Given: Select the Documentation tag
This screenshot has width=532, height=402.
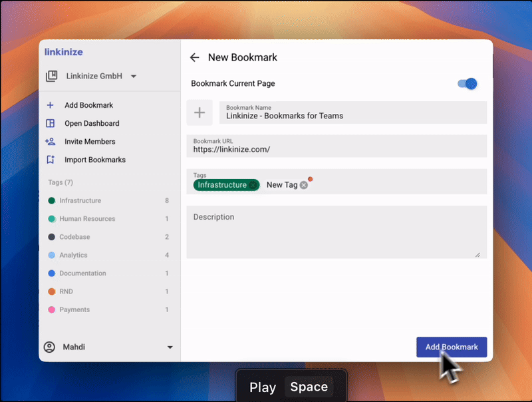Looking at the screenshot, I should 82,274.
